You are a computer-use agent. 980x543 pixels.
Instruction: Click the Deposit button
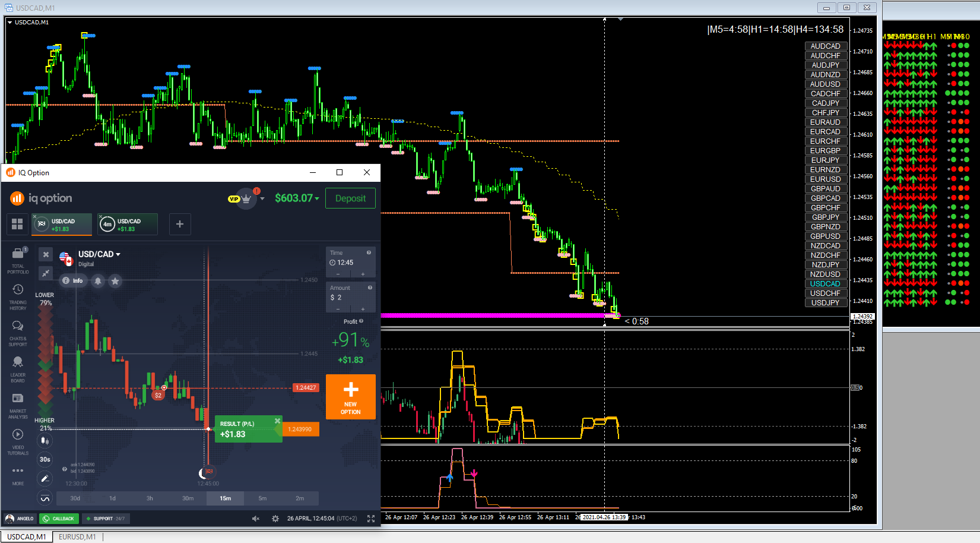350,198
